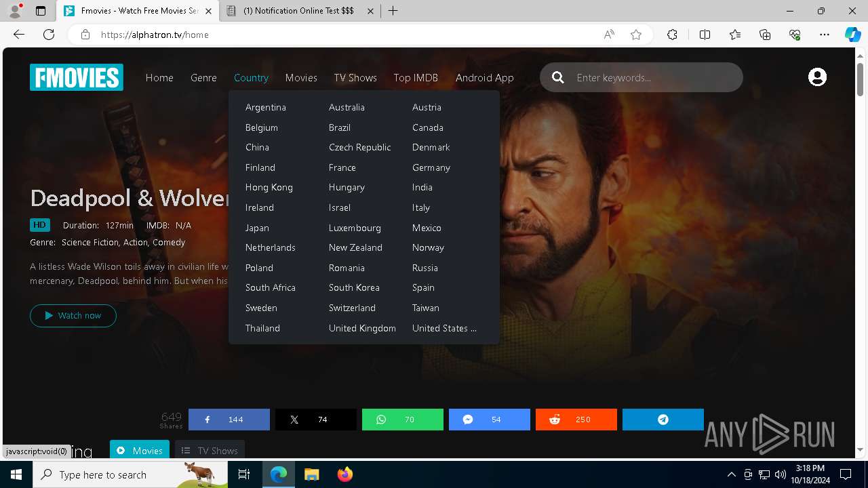Open File Explorer from the taskbar
868x488 pixels.
click(311, 474)
